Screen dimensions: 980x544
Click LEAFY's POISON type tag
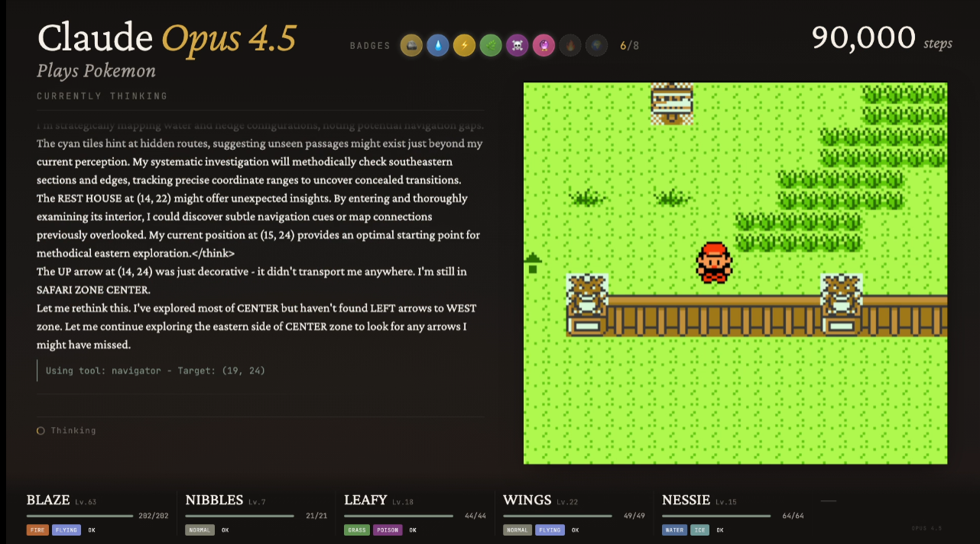click(x=388, y=529)
